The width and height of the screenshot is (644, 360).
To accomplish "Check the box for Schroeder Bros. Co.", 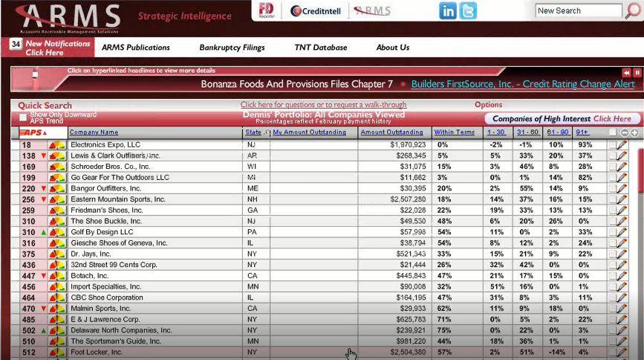I will coord(612,167).
